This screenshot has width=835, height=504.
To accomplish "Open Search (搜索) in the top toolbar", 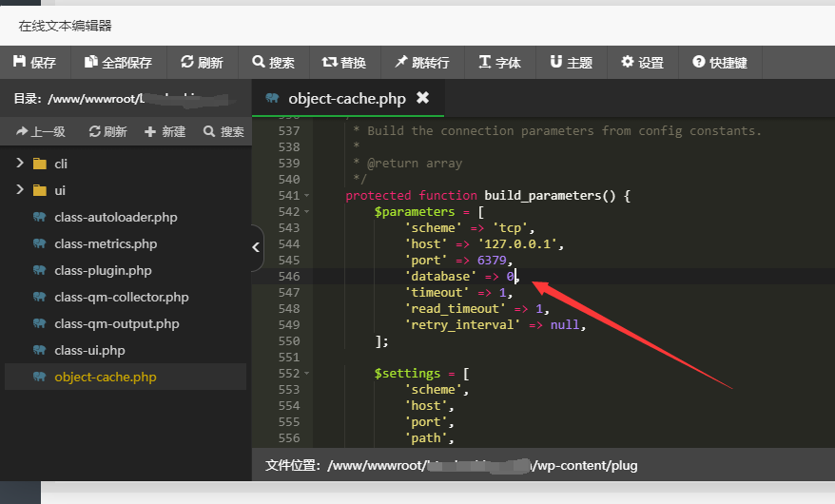I will pos(273,63).
